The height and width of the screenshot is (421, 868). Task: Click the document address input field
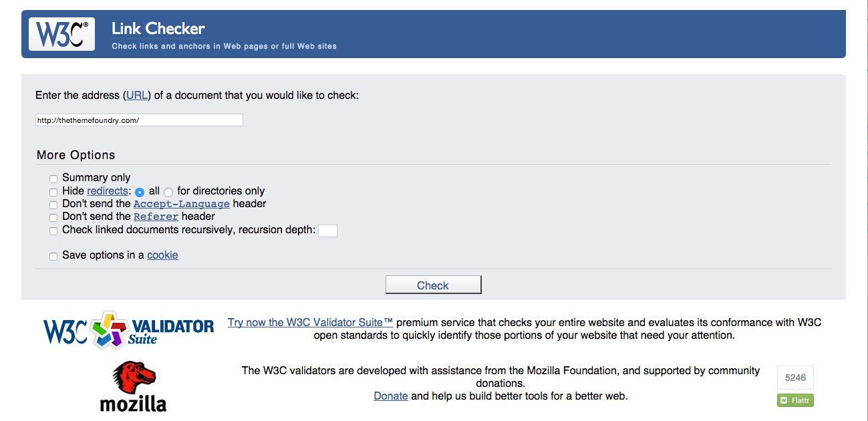pyautogui.click(x=139, y=120)
